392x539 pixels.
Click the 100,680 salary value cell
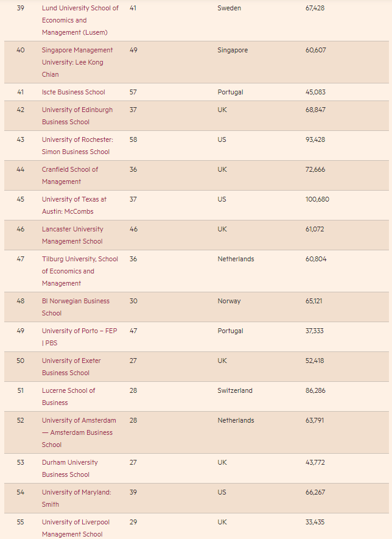[x=317, y=199]
